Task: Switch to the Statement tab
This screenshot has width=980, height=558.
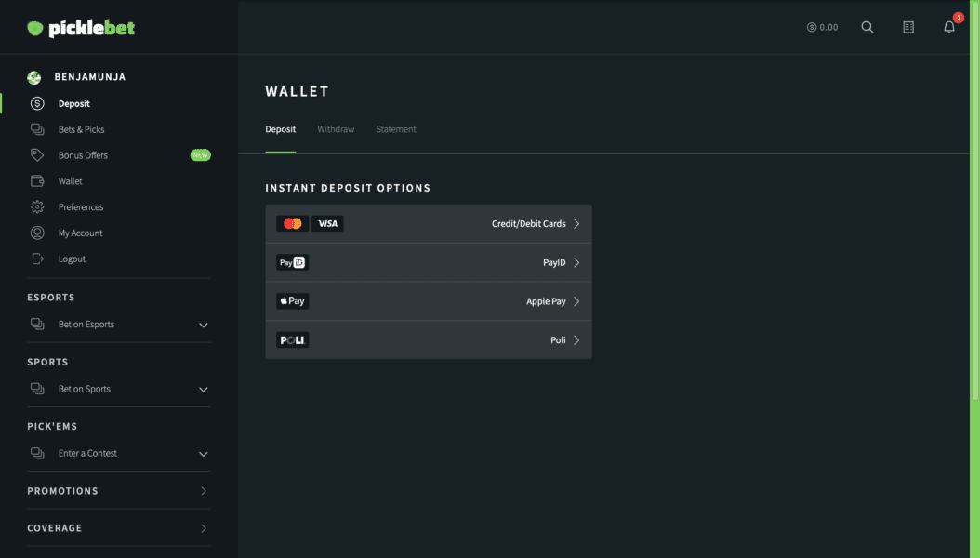Action: (396, 129)
